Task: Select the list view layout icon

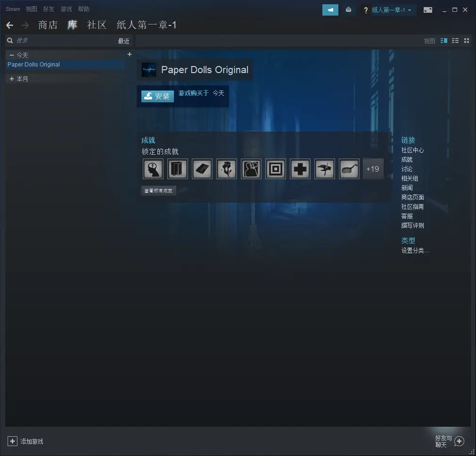Action: click(455, 41)
